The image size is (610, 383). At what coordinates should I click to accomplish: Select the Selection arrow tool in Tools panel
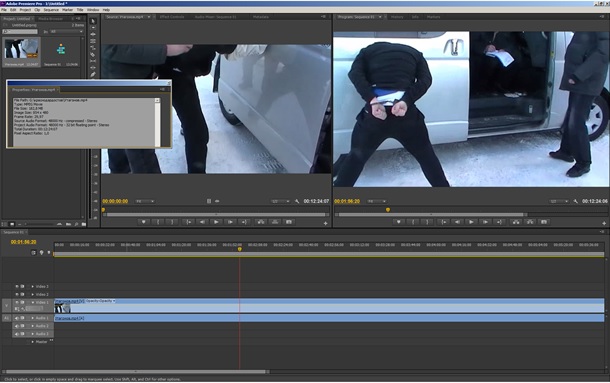(x=93, y=21)
